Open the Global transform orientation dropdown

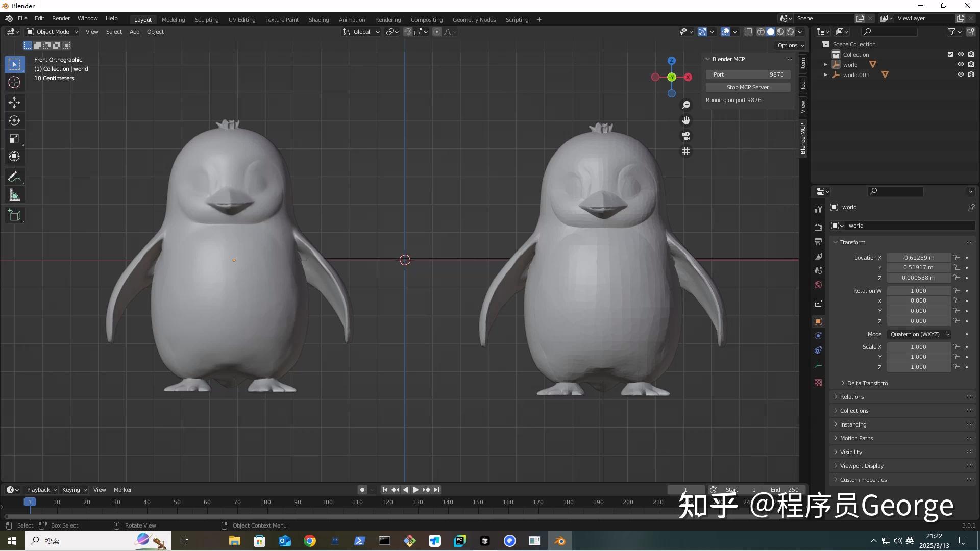coord(361,32)
